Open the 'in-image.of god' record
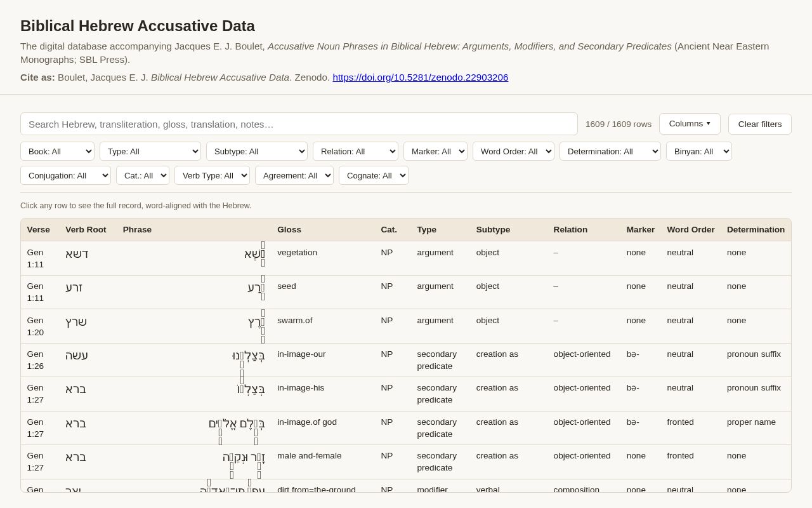 click(406, 428)
